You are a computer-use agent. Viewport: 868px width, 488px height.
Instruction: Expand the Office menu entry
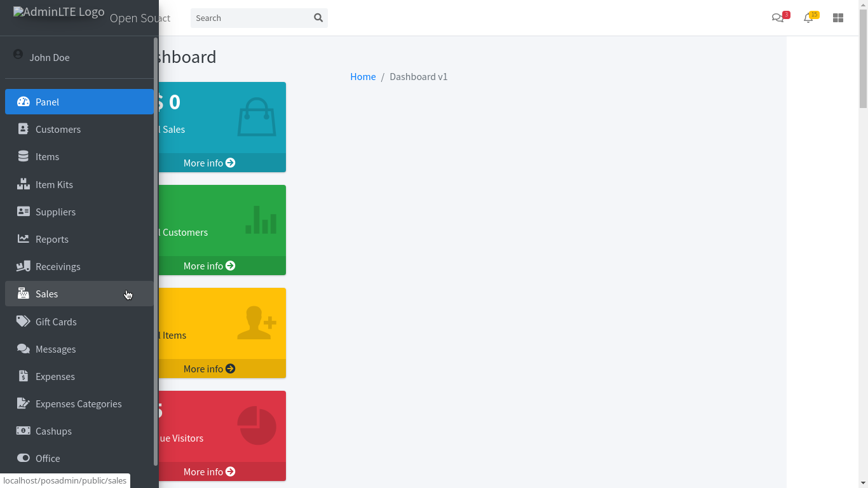tap(48, 458)
